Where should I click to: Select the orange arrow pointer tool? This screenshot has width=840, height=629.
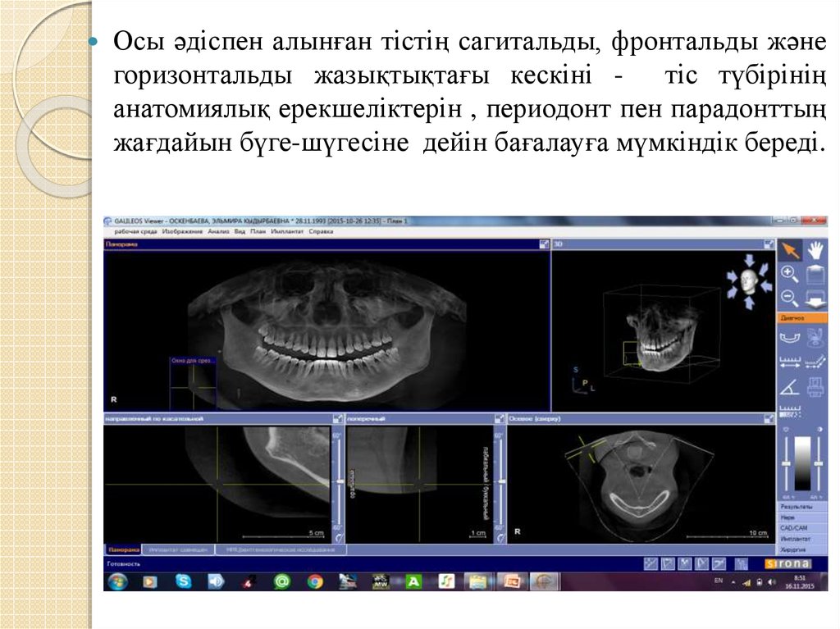[790, 251]
